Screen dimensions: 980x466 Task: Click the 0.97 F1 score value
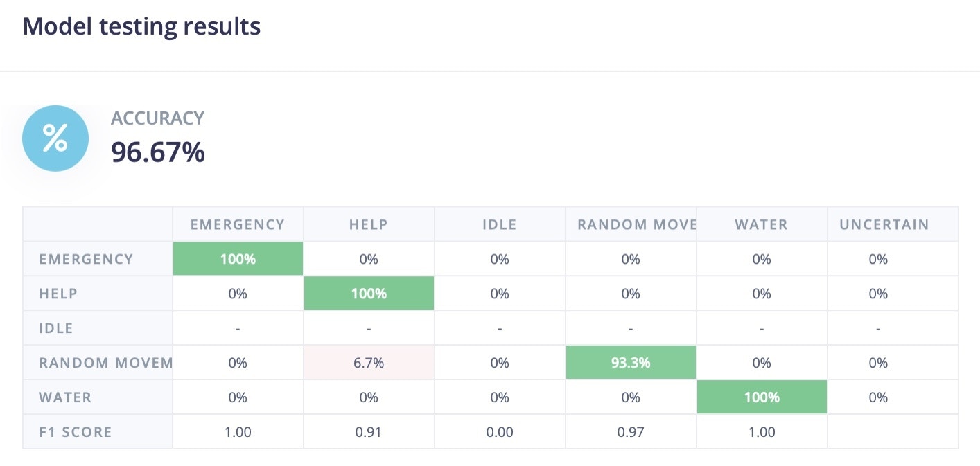tap(631, 432)
